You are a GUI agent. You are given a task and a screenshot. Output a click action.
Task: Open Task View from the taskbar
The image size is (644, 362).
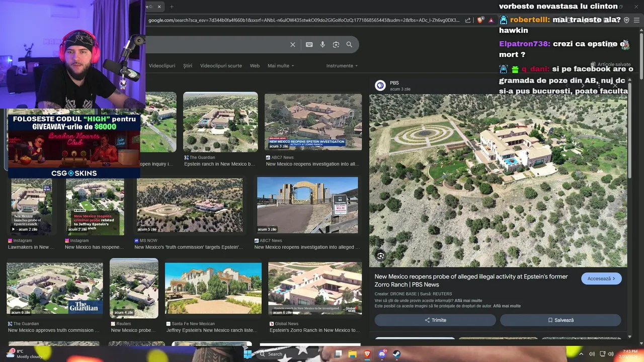click(338, 354)
